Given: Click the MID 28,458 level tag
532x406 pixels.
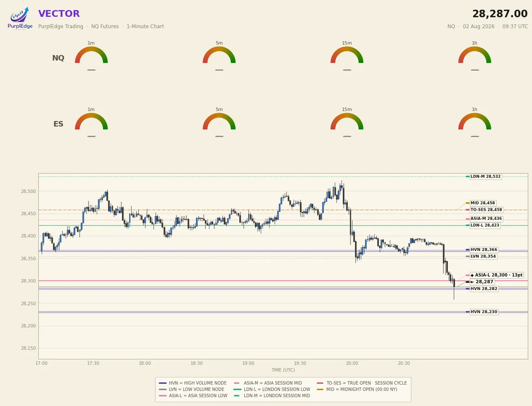Looking at the screenshot, I should click(x=483, y=203).
